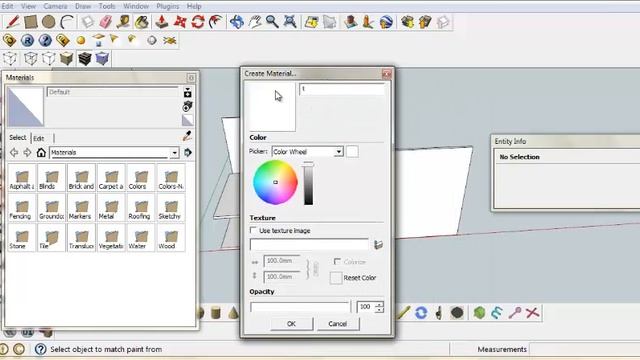The width and height of the screenshot is (640, 360).
Task: Click the texture file path field
Action: point(309,244)
